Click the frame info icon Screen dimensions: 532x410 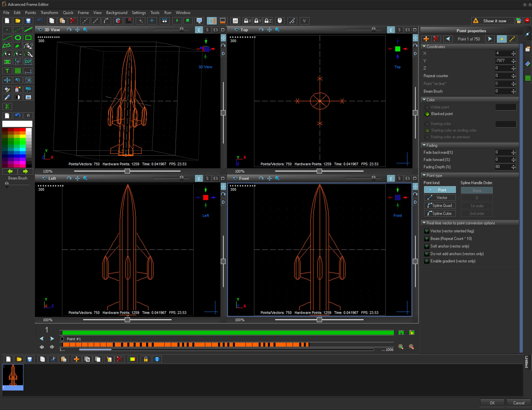(x=157, y=359)
